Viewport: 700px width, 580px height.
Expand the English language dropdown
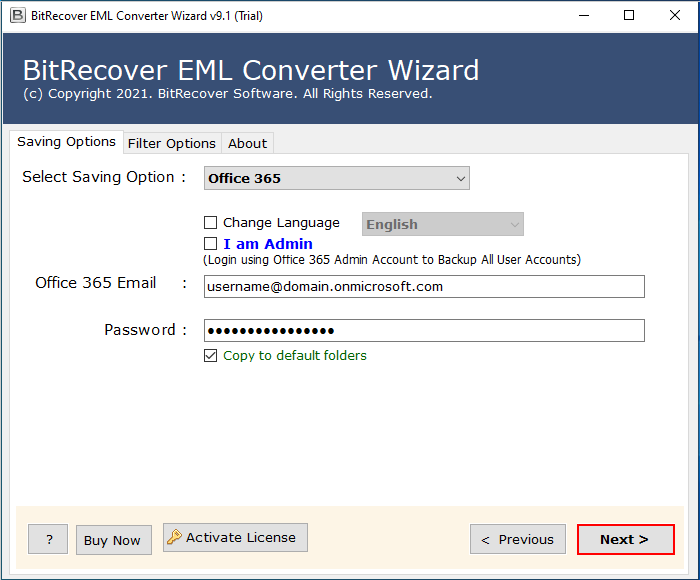click(x=442, y=225)
